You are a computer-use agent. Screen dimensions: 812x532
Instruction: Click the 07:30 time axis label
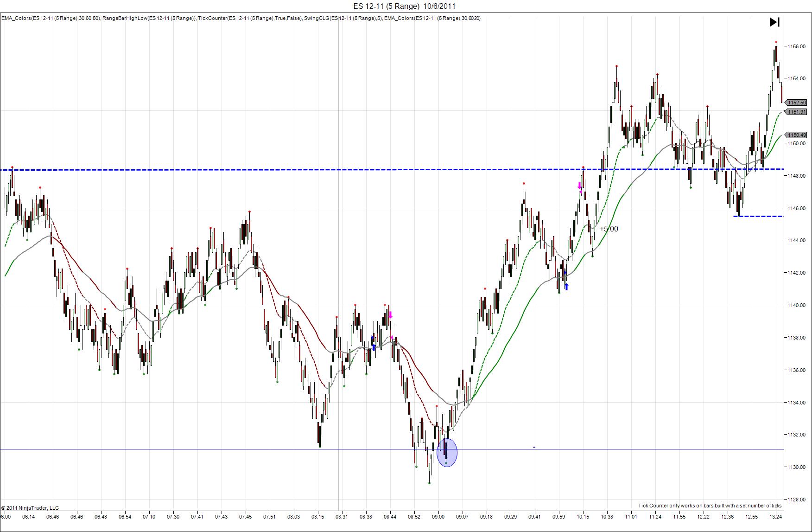click(173, 517)
